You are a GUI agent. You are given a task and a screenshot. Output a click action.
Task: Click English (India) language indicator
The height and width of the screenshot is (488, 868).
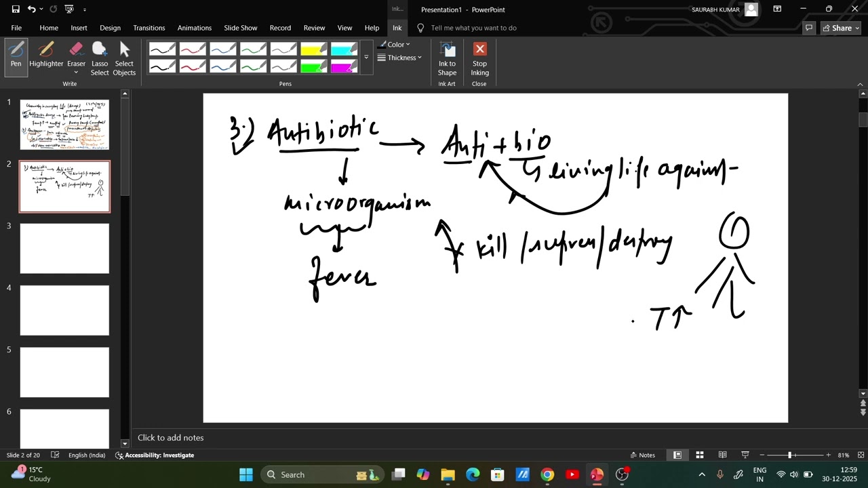(x=87, y=455)
